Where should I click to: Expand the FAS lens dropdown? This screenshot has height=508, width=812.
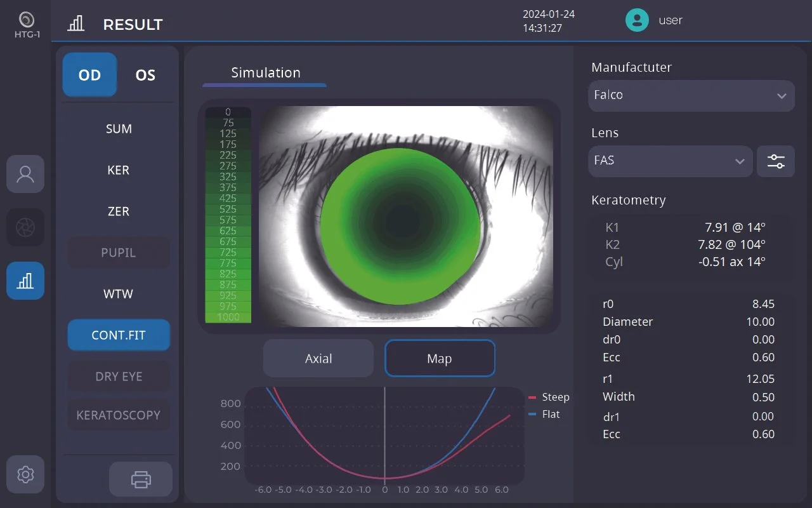671,161
